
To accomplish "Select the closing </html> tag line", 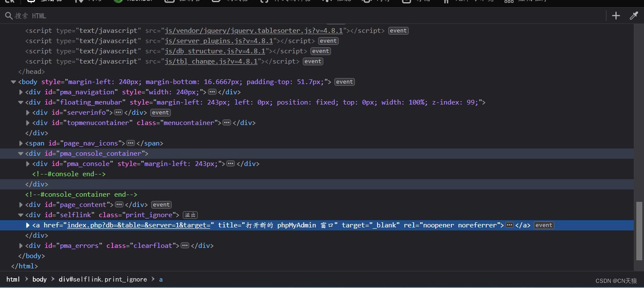I will tap(24, 266).
